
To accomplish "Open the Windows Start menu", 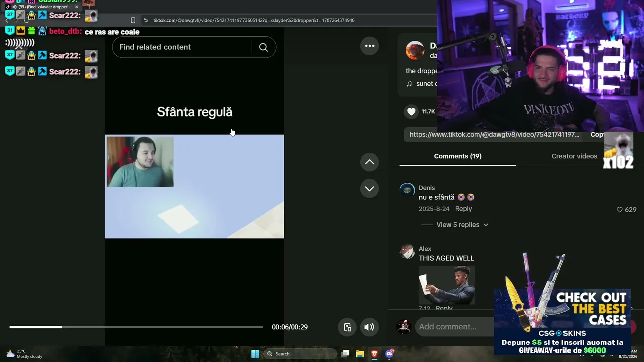I will coord(255,354).
